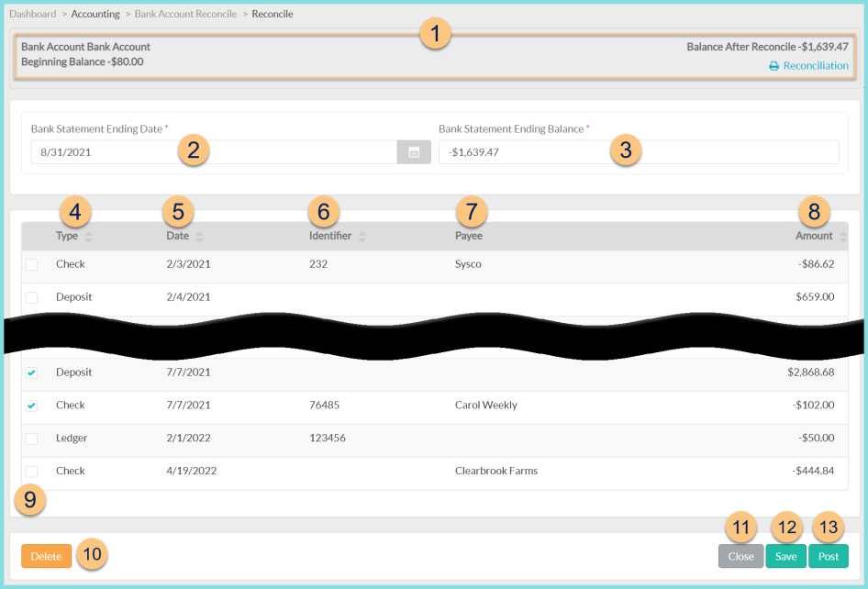The height and width of the screenshot is (589, 868).
Task: Navigate to Dashboard via breadcrumb
Action: 32,14
